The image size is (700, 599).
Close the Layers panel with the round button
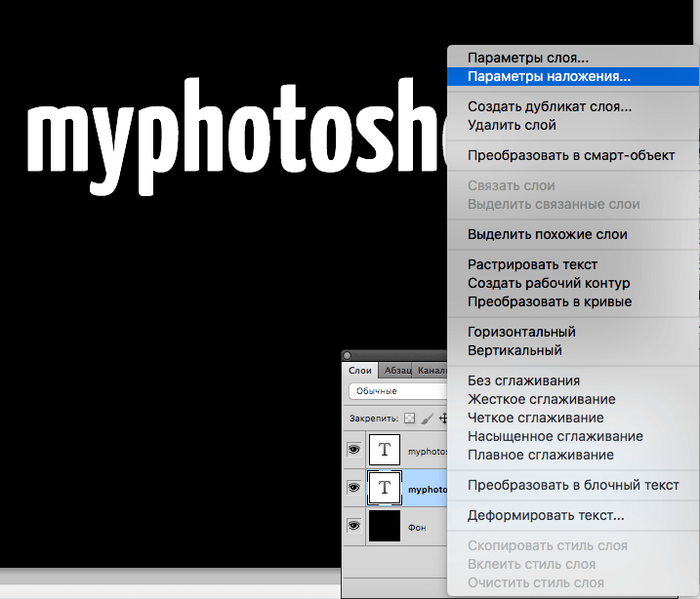[348, 356]
